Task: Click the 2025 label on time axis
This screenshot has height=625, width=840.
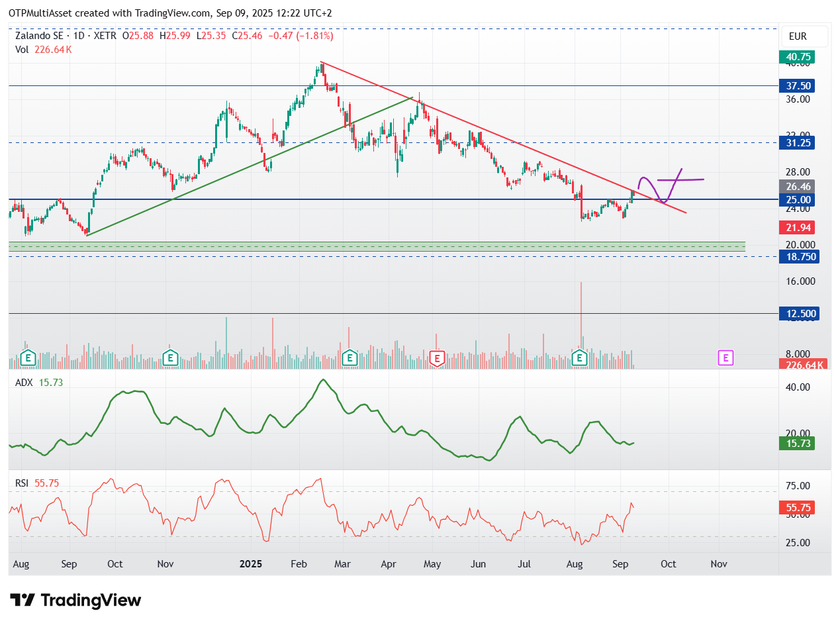Action: coord(251,564)
